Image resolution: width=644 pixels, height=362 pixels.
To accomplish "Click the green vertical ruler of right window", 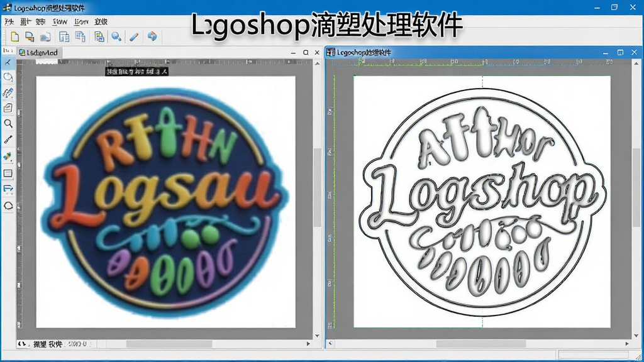I will (331, 201).
